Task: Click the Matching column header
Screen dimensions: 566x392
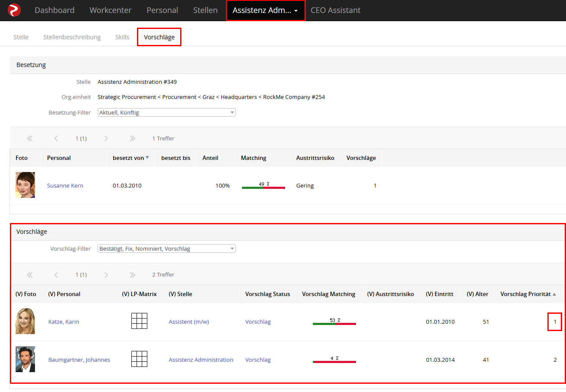Action: point(254,158)
